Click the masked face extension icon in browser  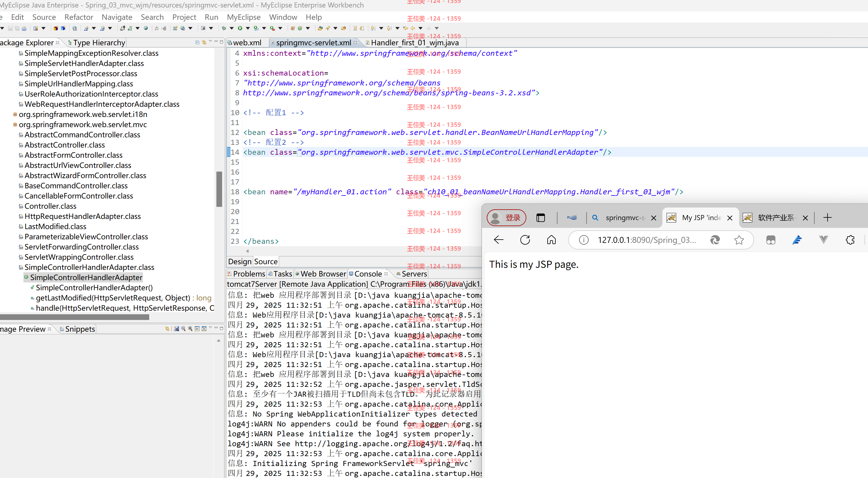pos(771,240)
